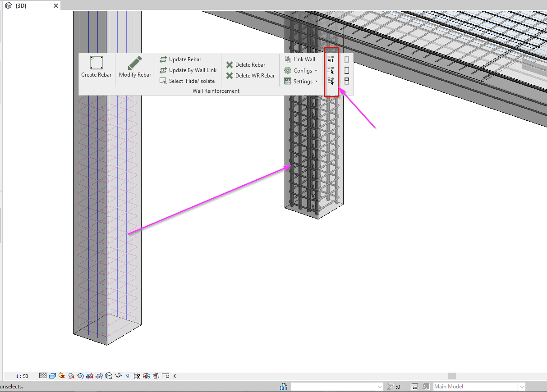Run Update Rebar command
Image resolution: width=547 pixels, height=392 pixels.
coord(180,59)
